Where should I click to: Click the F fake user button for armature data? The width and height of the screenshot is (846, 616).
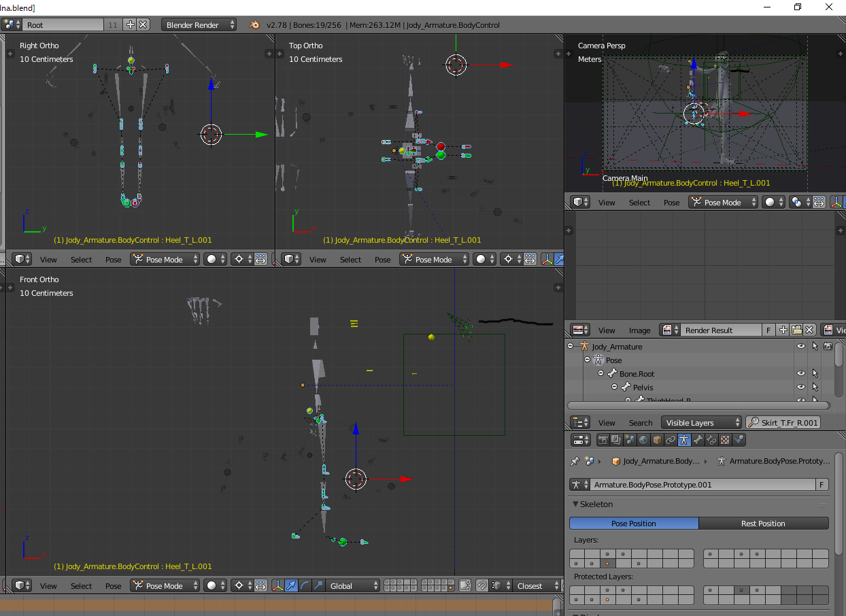click(x=822, y=485)
